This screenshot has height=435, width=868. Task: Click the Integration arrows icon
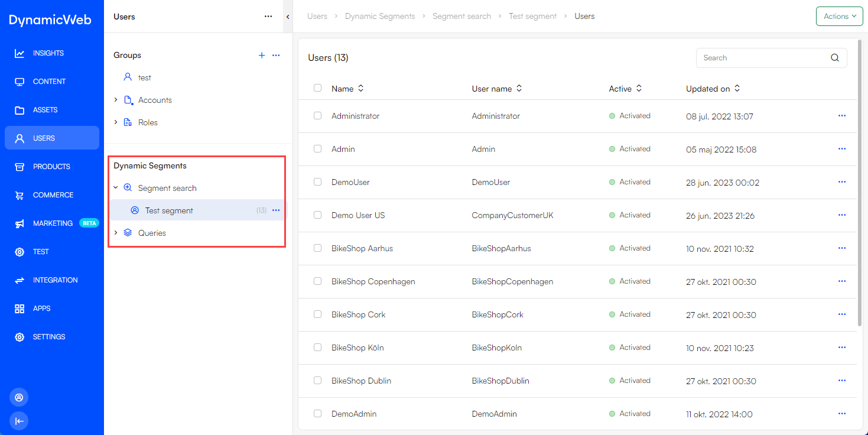tap(19, 280)
